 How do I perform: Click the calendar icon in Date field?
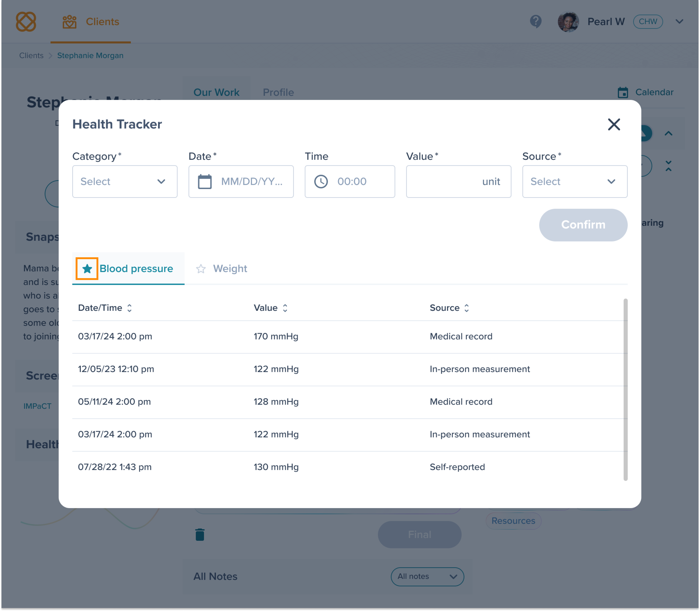(x=205, y=181)
